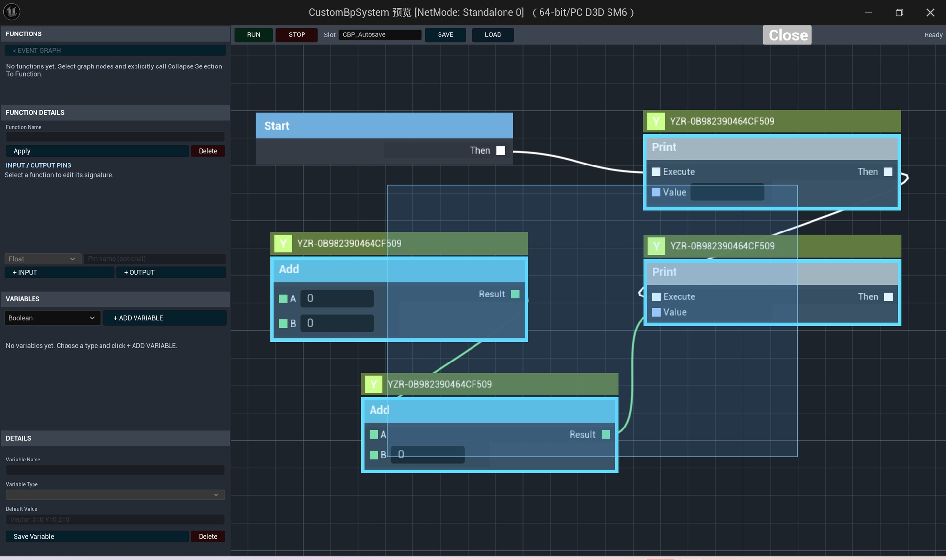Click the LOAD button

493,34
